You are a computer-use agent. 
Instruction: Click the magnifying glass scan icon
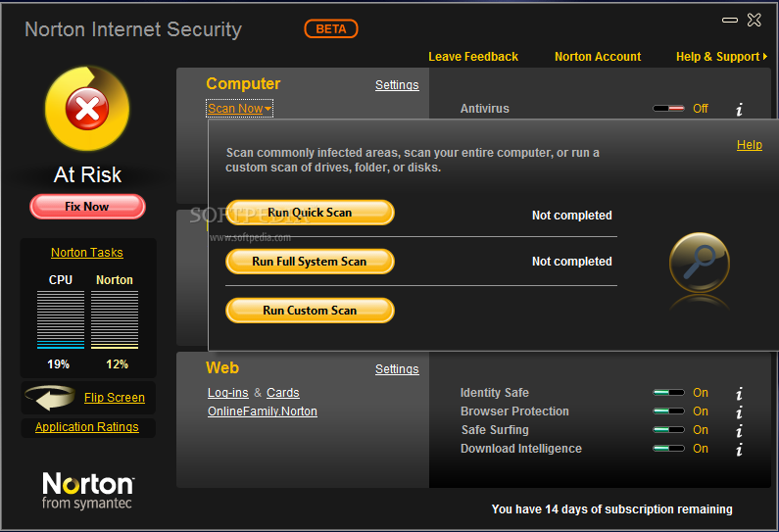699,263
